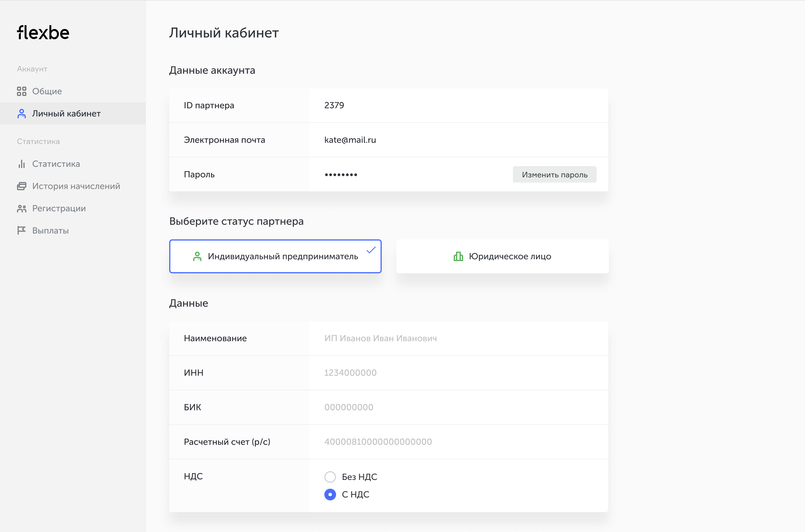The width and height of the screenshot is (805, 532).
Task: Click the Выплаты flag icon
Action: tap(21, 231)
